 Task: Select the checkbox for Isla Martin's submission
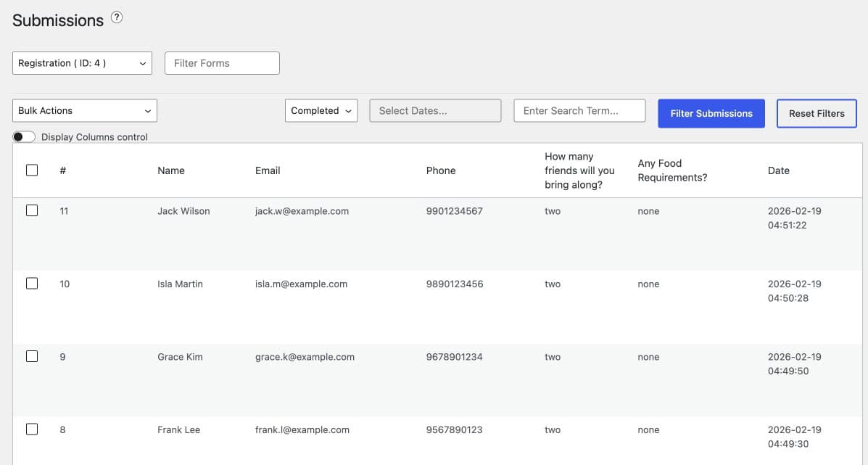point(32,284)
